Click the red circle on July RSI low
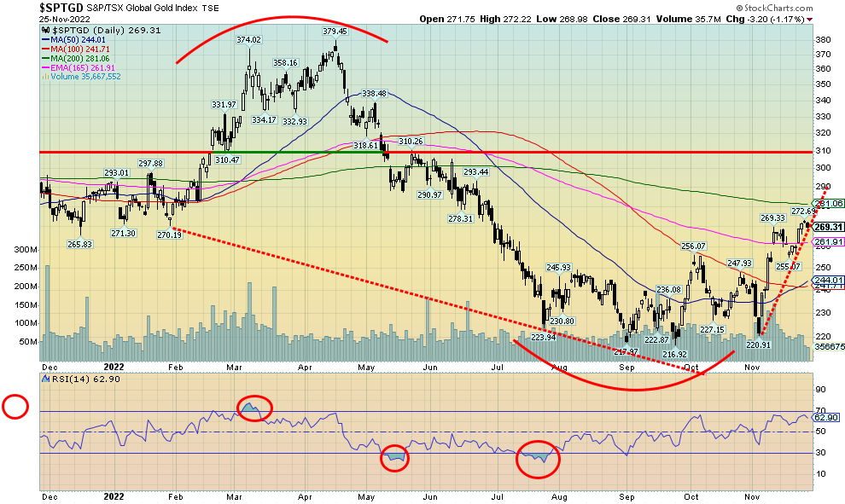 tap(538, 459)
